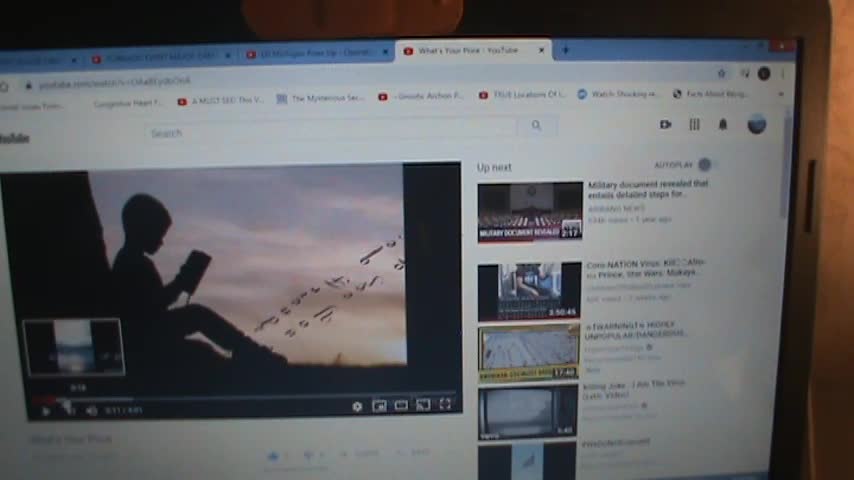Mute the video volume icon
The height and width of the screenshot is (480, 854).
pyautogui.click(x=91, y=411)
